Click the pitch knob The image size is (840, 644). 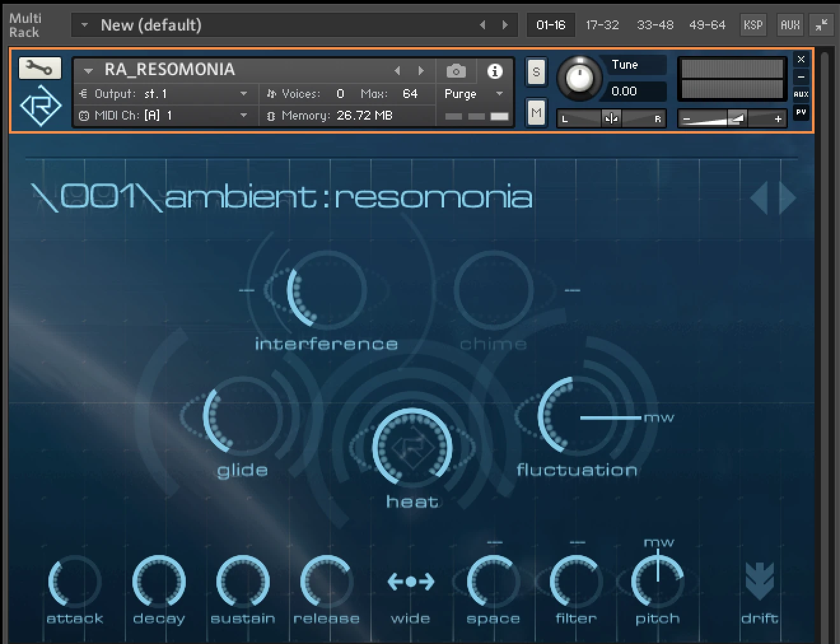(657, 582)
